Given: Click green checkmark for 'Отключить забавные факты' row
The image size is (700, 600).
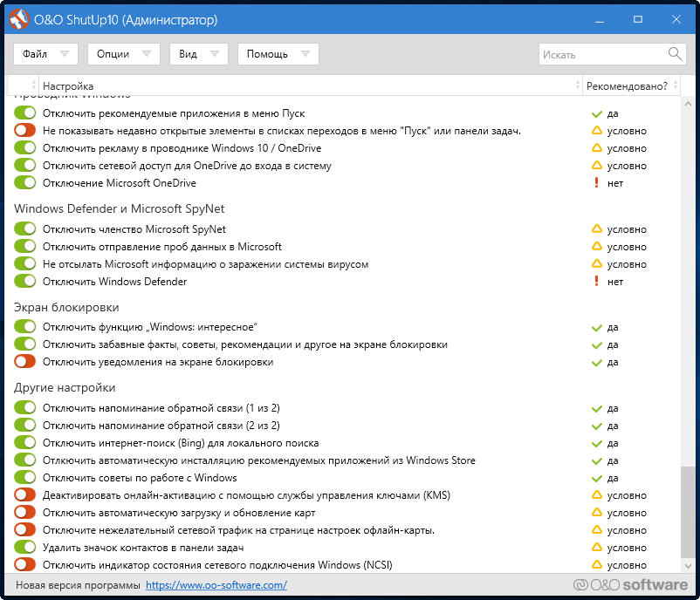Looking at the screenshot, I should coord(596,345).
